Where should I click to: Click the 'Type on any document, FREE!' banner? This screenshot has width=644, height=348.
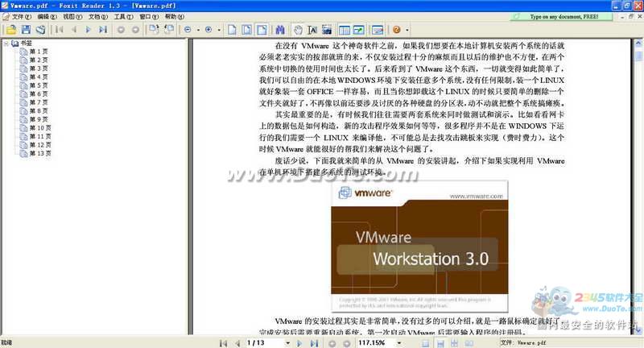coord(561,16)
